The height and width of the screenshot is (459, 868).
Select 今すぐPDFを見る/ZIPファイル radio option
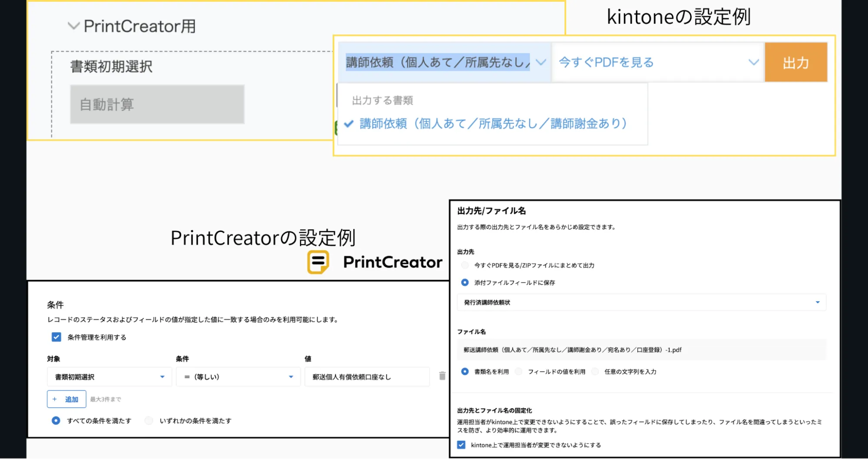(x=465, y=265)
